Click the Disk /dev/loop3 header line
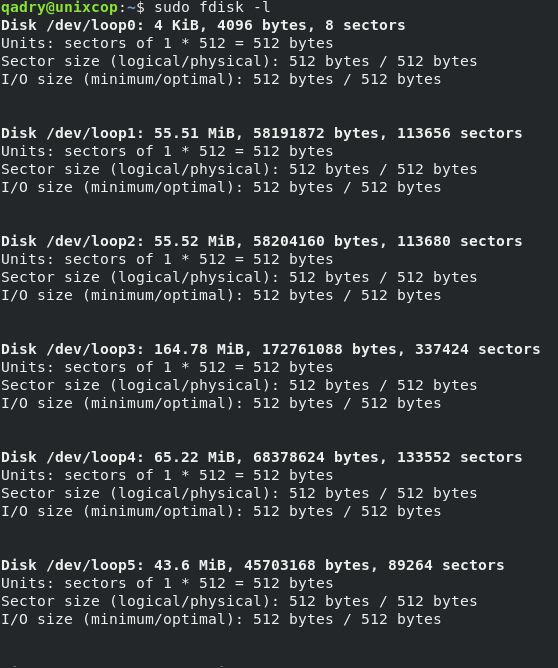Image resolution: width=558 pixels, height=668 pixels. 270,349
